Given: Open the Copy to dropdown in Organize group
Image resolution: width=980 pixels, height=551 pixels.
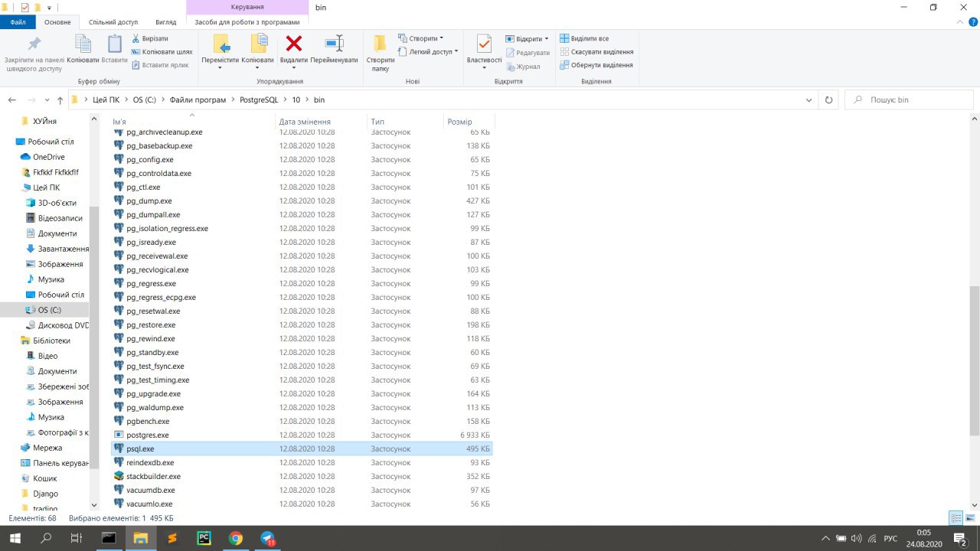Looking at the screenshot, I should click(258, 68).
